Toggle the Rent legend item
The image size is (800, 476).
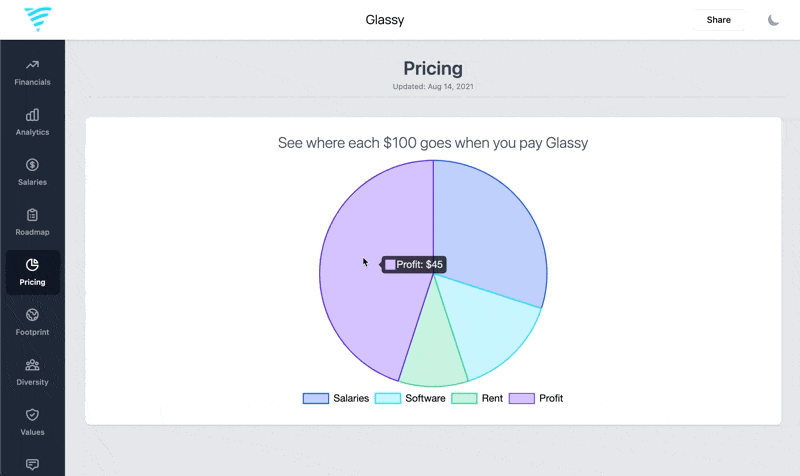(x=477, y=398)
